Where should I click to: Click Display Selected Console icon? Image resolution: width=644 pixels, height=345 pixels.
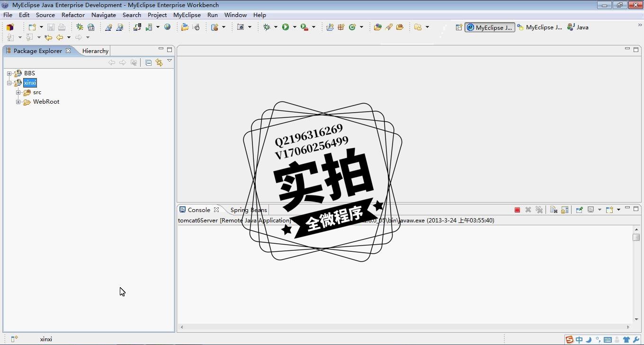pos(590,210)
